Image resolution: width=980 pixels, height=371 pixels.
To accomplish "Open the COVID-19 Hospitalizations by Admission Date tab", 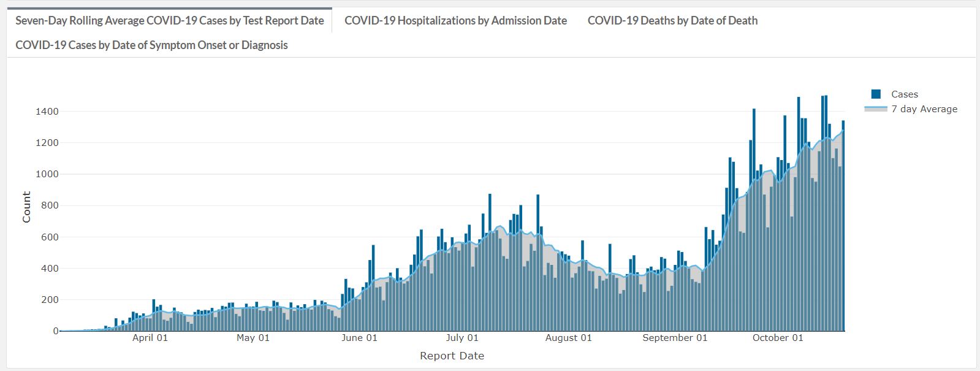I will tap(455, 21).
